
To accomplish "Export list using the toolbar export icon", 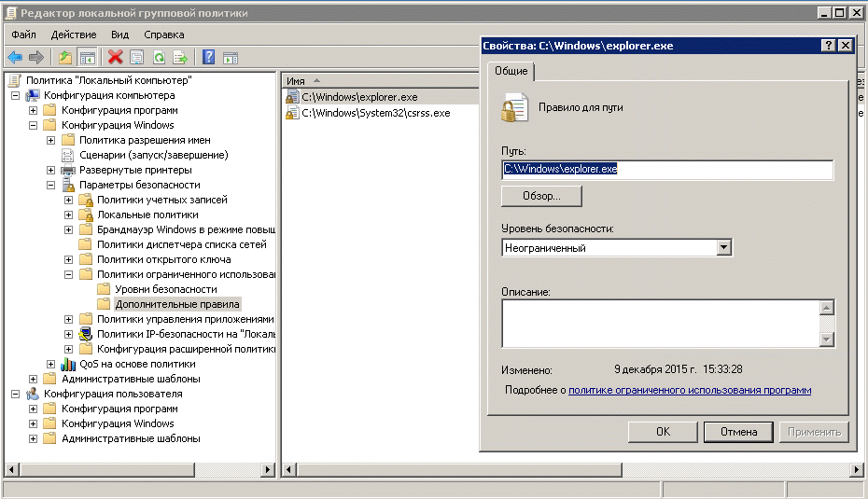I will [180, 57].
